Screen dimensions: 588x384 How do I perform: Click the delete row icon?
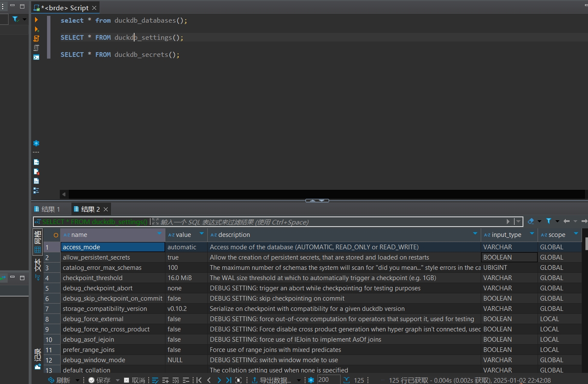click(186, 380)
